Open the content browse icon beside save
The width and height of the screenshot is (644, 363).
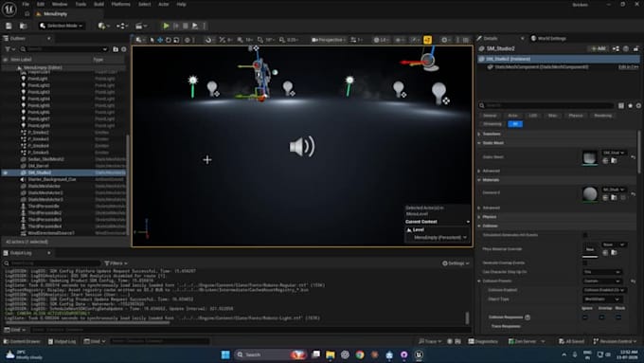coord(24,26)
